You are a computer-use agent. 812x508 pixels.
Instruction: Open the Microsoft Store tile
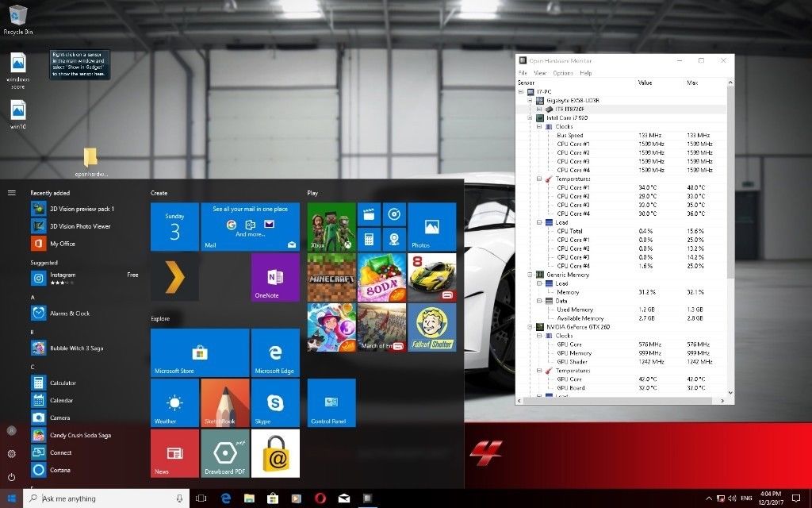click(200, 352)
